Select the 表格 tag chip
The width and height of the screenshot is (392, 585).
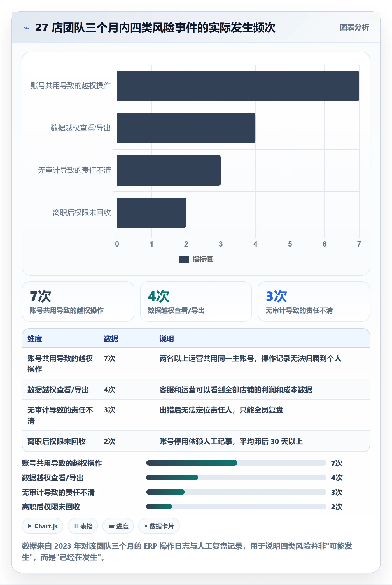[83, 526]
